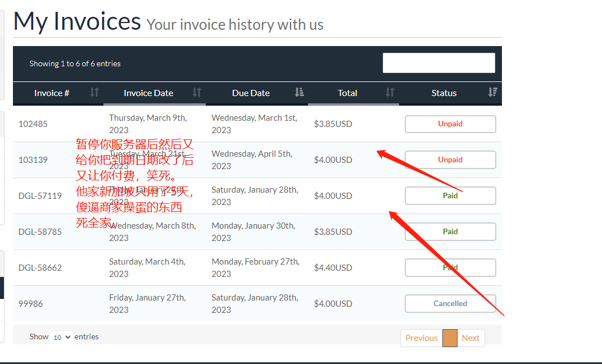602x364 pixels.
Task: Go to Previous page
Action: point(422,338)
